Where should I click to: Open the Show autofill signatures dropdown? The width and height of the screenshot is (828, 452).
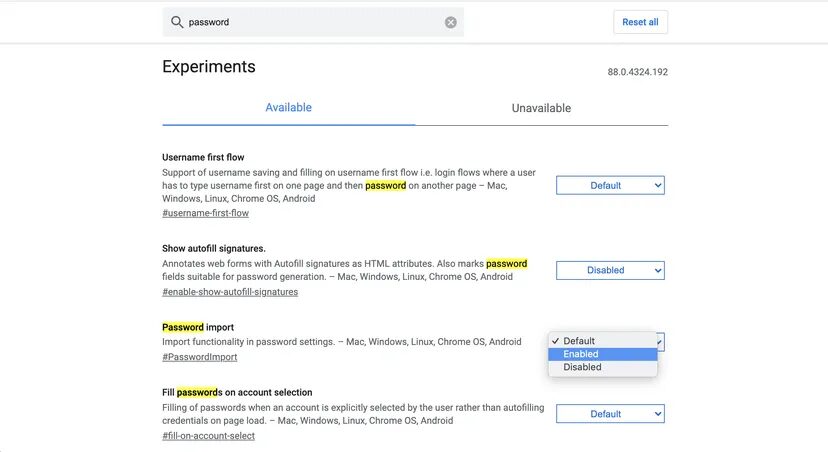pos(610,270)
